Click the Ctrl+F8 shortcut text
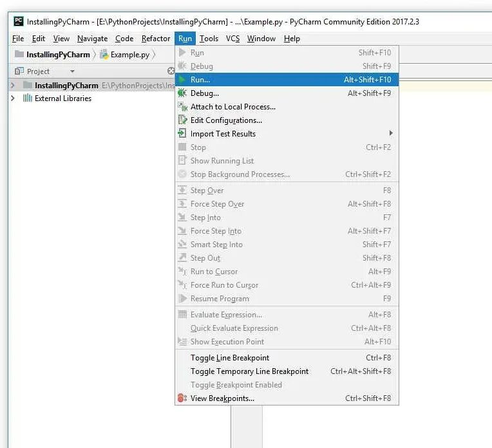 tap(379, 358)
